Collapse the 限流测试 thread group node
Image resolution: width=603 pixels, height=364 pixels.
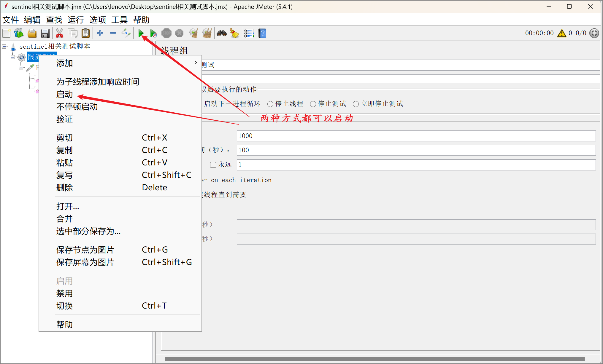13,57
